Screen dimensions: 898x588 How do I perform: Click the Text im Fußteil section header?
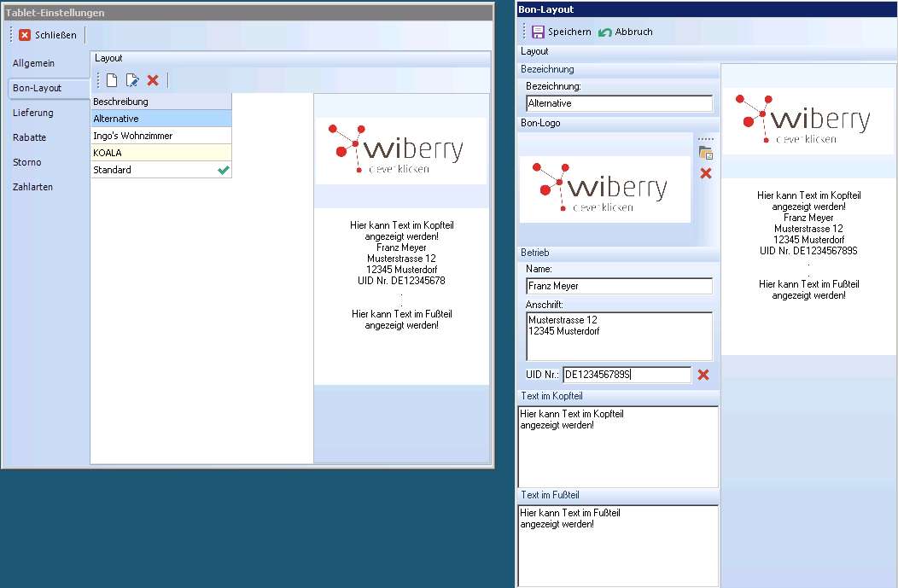point(618,495)
